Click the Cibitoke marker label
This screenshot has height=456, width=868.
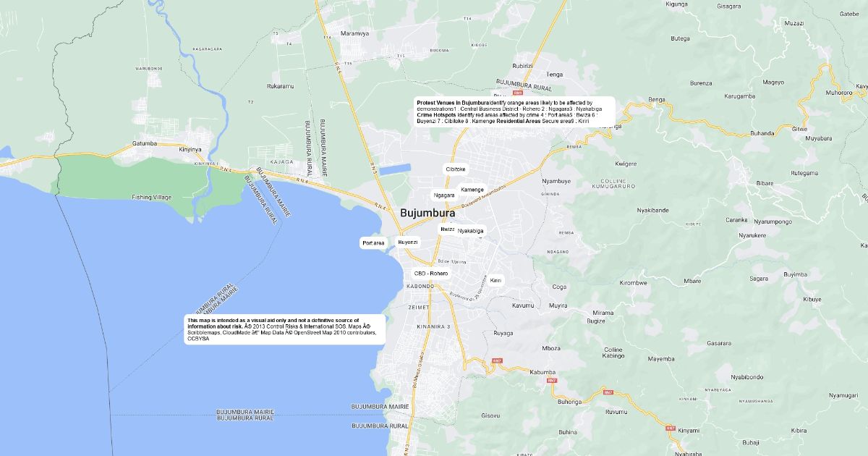click(456, 169)
